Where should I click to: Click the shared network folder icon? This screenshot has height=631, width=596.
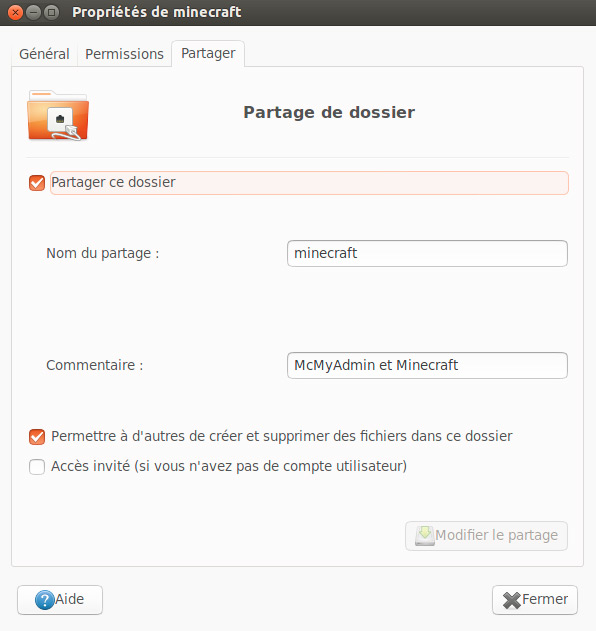click(58, 115)
